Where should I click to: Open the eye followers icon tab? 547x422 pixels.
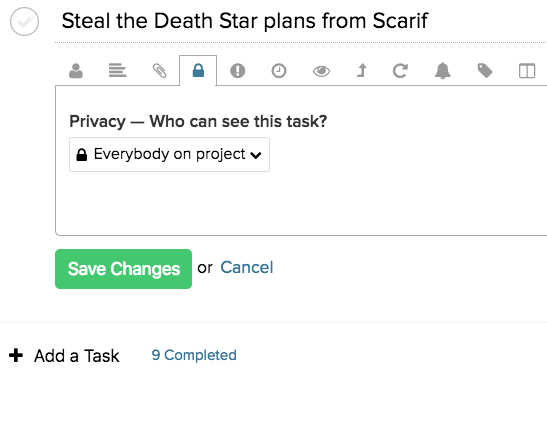(321, 71)
